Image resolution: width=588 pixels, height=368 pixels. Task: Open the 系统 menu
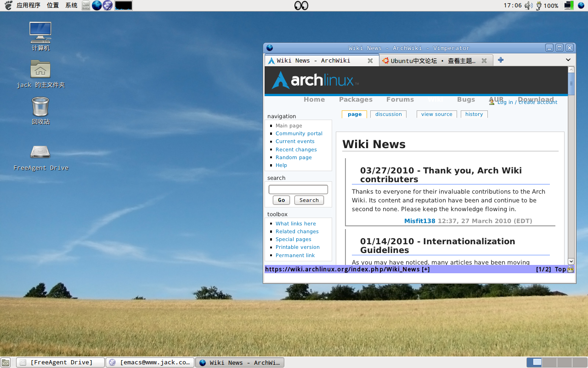click(x=71, y=6)
